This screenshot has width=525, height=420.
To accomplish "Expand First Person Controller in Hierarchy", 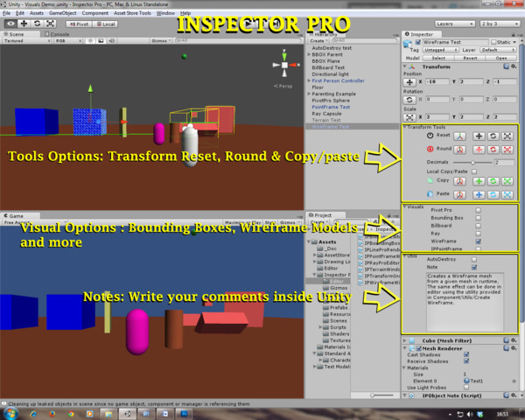I will click(x=309, y=80).
